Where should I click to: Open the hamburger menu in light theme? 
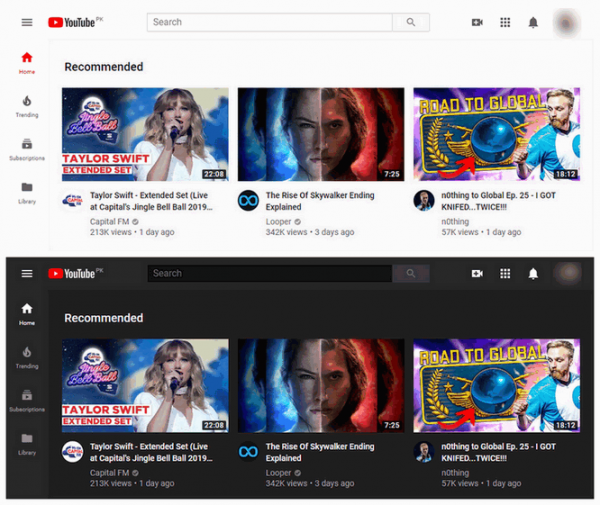pyautogui.click(x=27, y=22)
